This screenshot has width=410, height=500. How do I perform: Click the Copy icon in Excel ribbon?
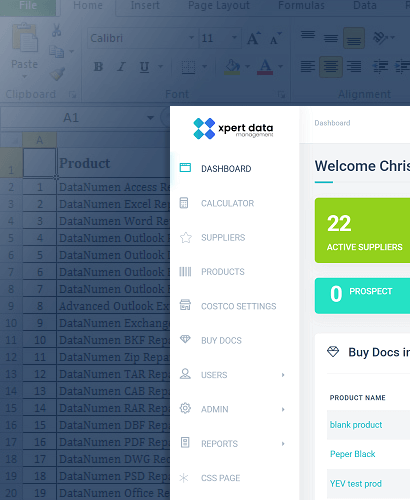tap(56, 52)
